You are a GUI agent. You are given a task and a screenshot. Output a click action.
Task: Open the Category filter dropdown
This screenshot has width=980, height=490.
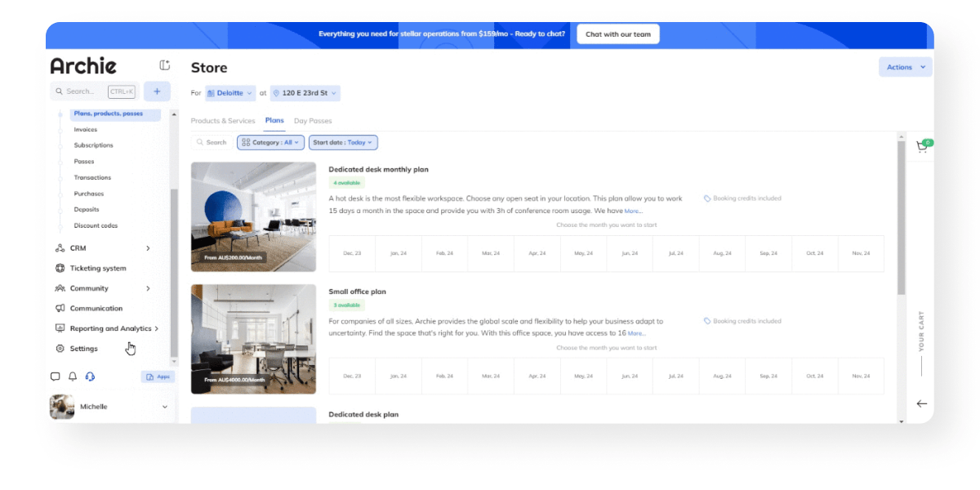coord(270,142)
